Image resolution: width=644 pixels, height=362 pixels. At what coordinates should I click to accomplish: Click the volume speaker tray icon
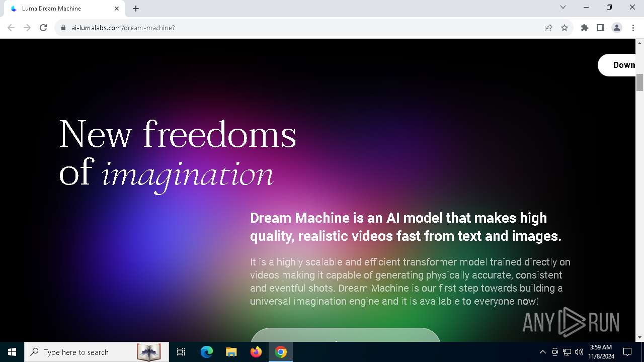click(579, 352)
